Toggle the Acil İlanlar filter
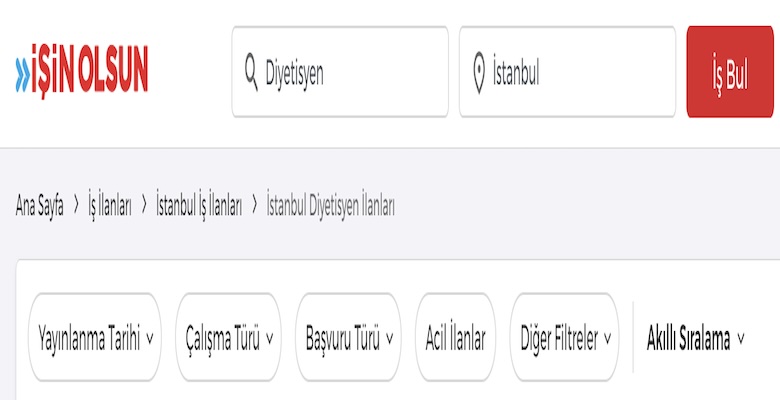This screenshot has width=780, height=400. coord(455,337)
